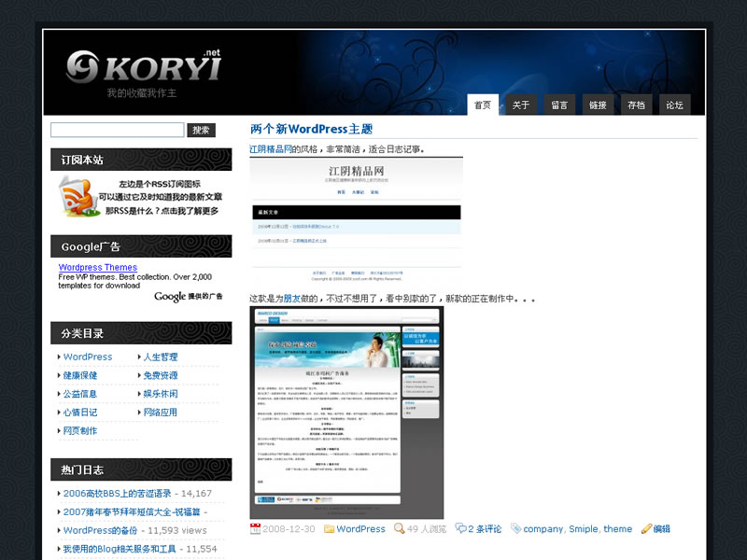The width and height of the screenshot is (747, 560).
Task: Open the 娱乐休闲 category
Action: [161, 394]
